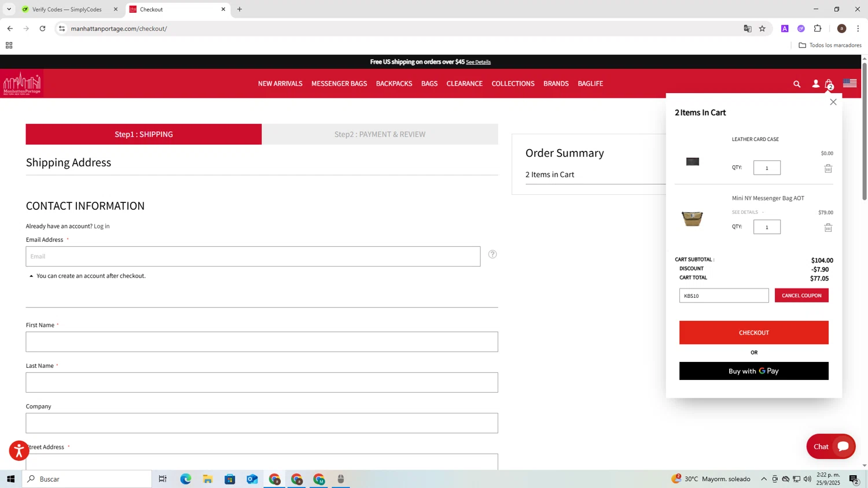Select the US flag country icon
The image size is (868, 488).
[849, 83]
